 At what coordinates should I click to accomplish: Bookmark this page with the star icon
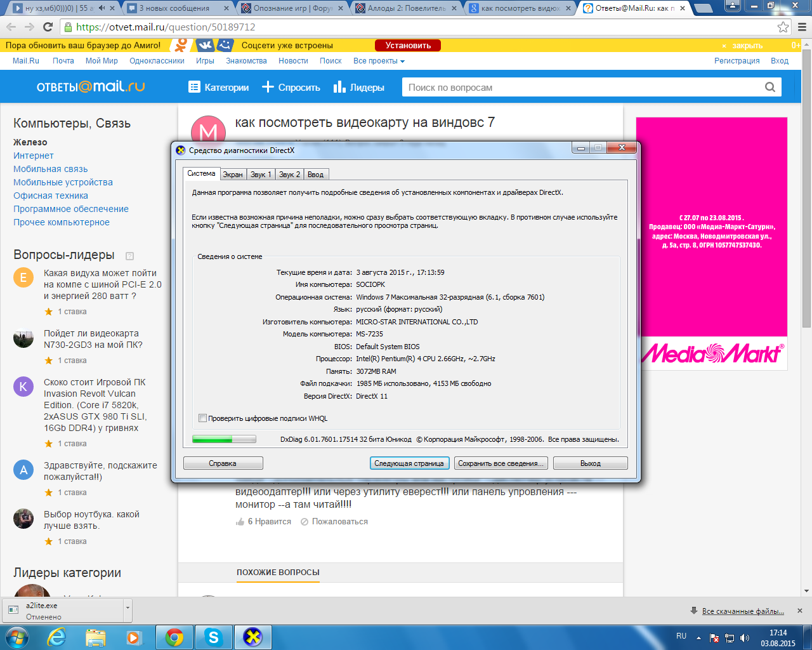point(783,27)
